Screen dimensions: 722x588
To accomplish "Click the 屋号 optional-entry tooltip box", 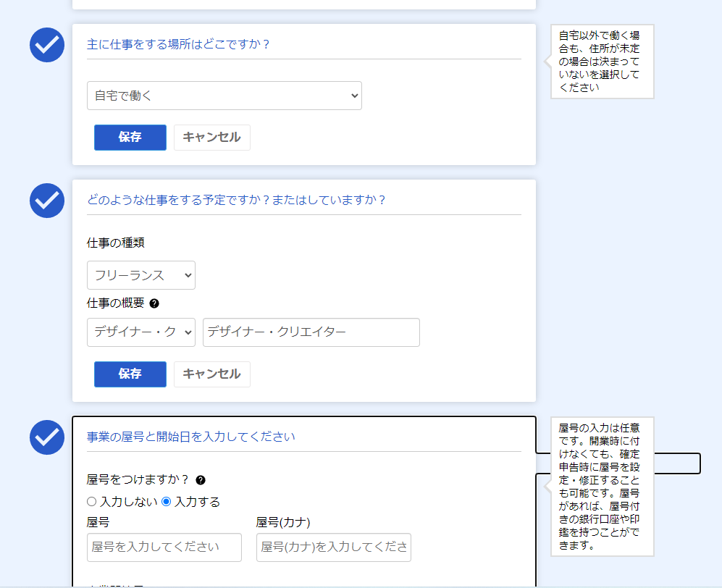I will tap(602, 487).
